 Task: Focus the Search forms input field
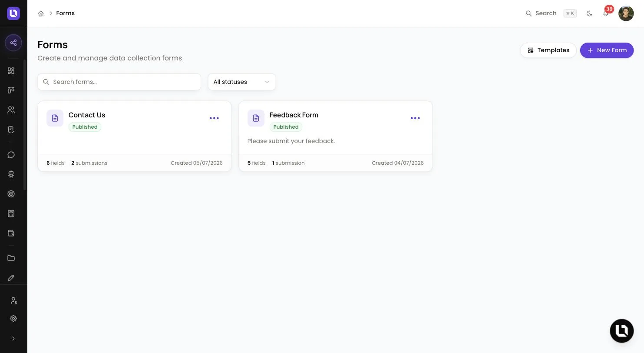pyautogui.click(x=119, y=82)
